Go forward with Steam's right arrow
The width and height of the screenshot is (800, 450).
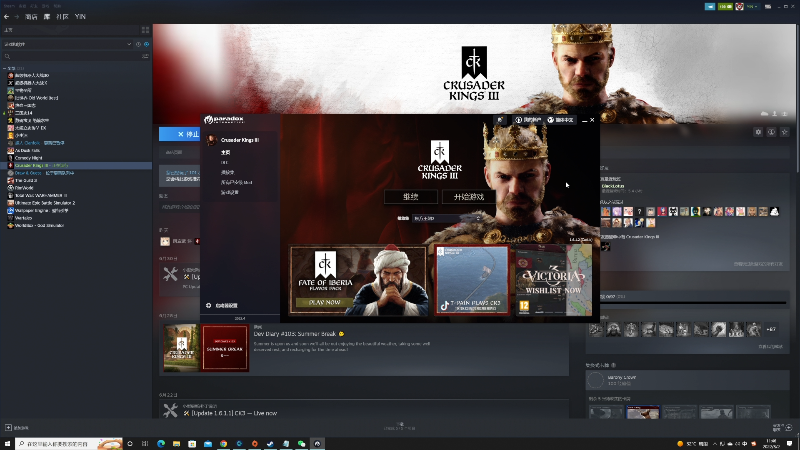click(16, 17)
